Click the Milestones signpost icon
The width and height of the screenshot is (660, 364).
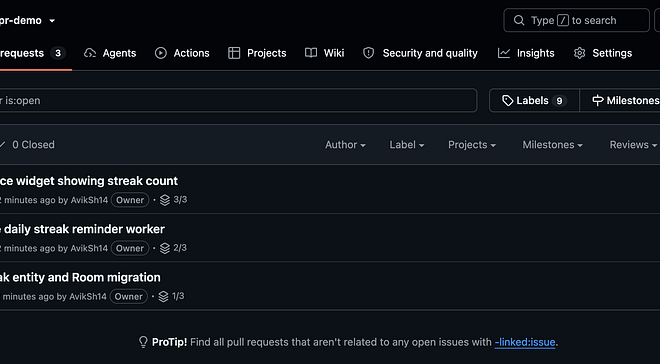pyautogui.click(x=598, y=101)
